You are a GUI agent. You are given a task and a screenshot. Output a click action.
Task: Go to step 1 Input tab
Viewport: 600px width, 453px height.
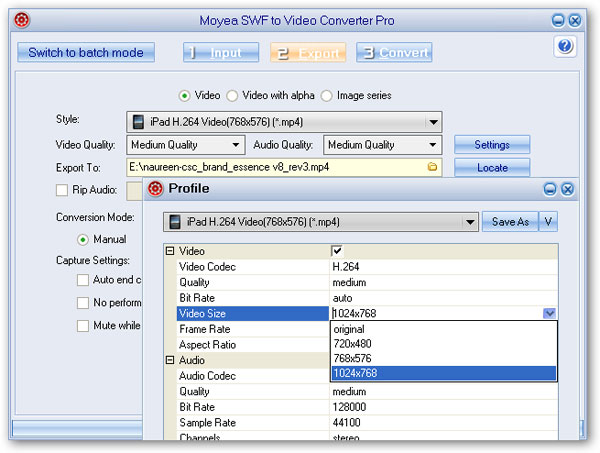[221, 52]
